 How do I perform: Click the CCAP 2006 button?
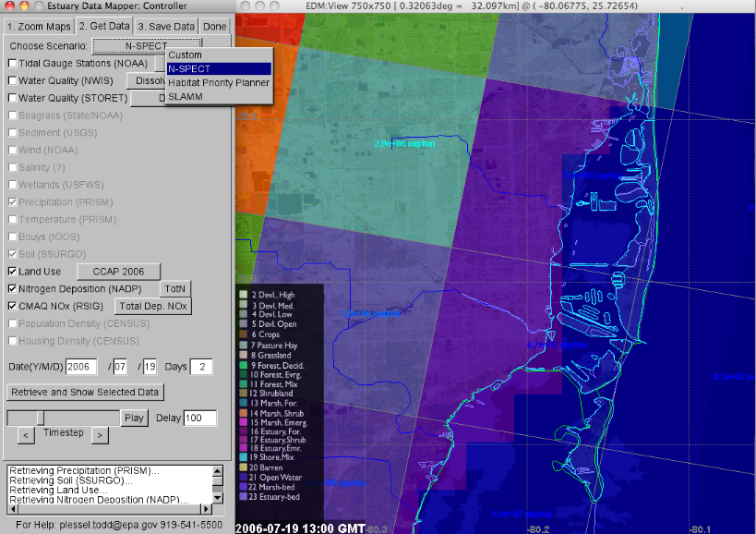[117, 272]
